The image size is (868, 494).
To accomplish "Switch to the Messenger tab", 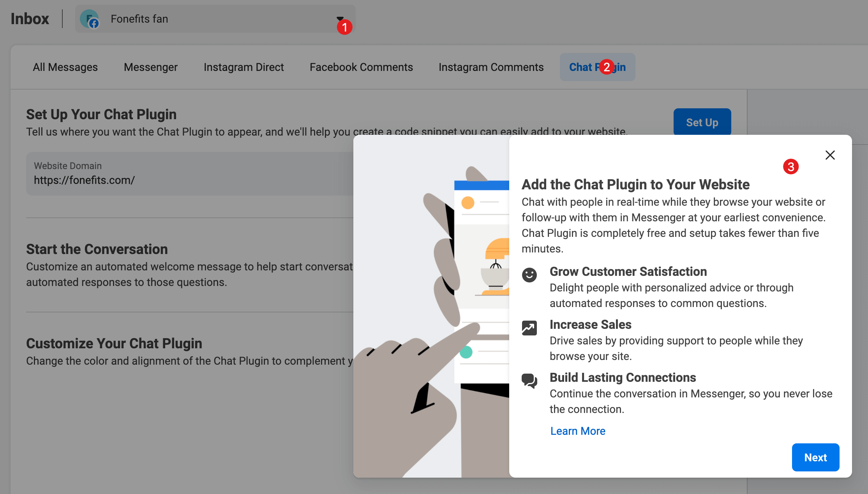I will [150, 67].
